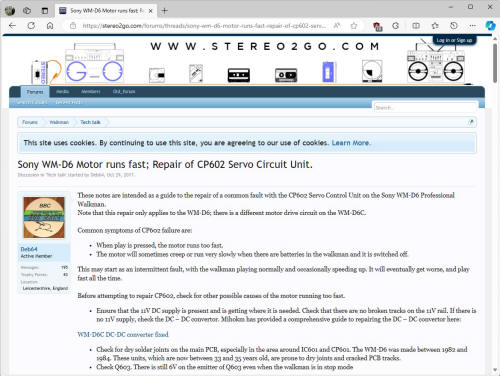This screenshot has height=376, width=500.
Task: View site information lock icon in address bar
Action: point(73,26)
